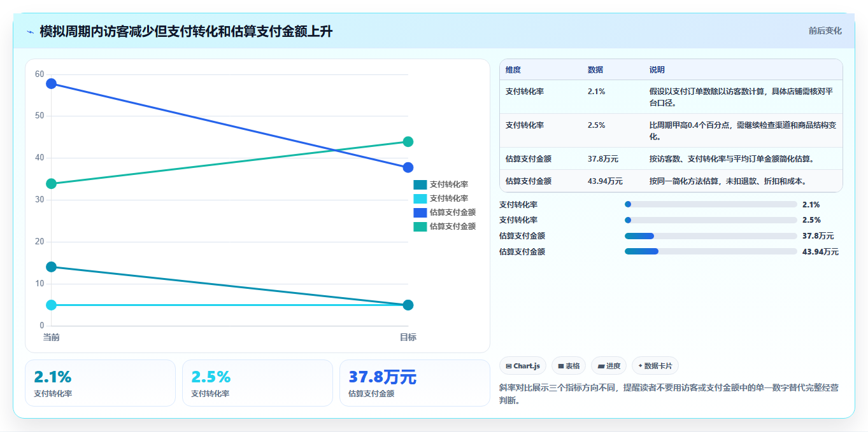Click the green data point at 目标
Screen dimensions: 868x432
[x=408, y=142]
